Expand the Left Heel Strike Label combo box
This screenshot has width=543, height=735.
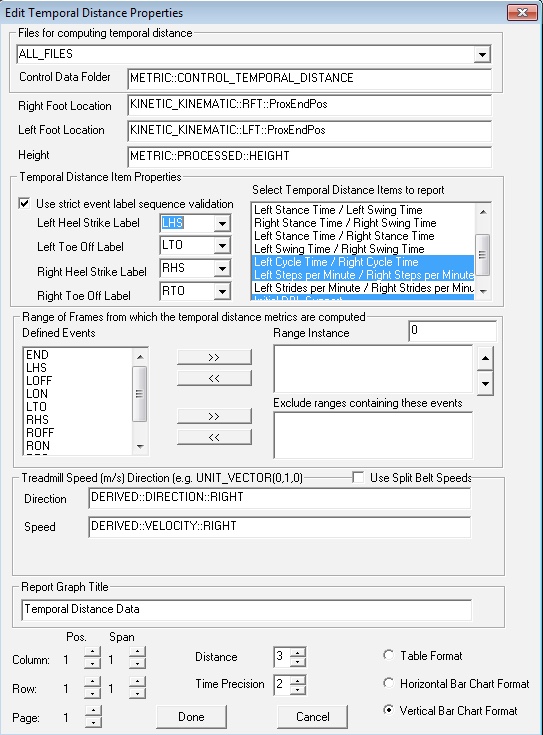point(222,223)
